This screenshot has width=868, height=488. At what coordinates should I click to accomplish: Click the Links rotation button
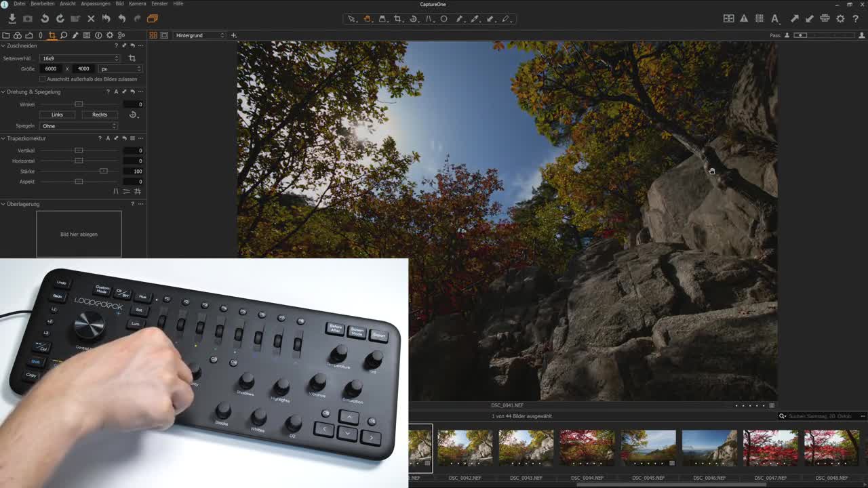click(57, 115)
